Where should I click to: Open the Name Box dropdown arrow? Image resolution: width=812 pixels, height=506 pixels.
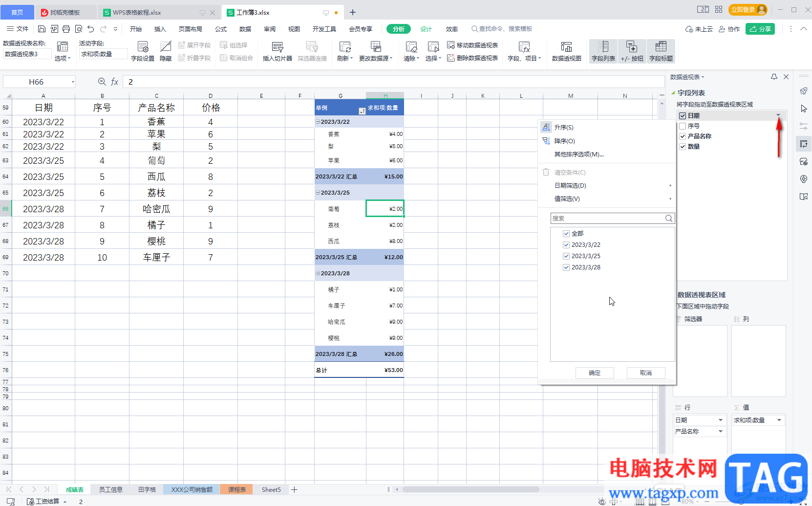(x=73, y=82)
